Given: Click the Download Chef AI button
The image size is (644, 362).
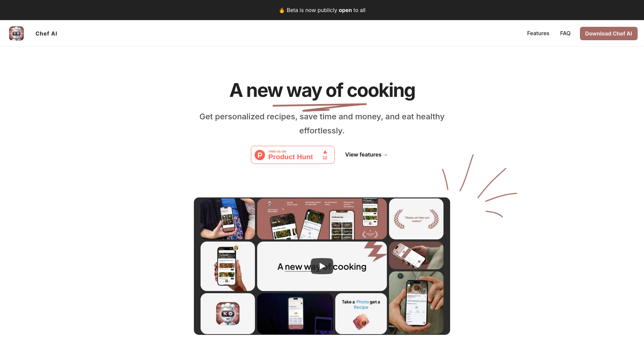Looking at the screenshot, I should [609, 33].
